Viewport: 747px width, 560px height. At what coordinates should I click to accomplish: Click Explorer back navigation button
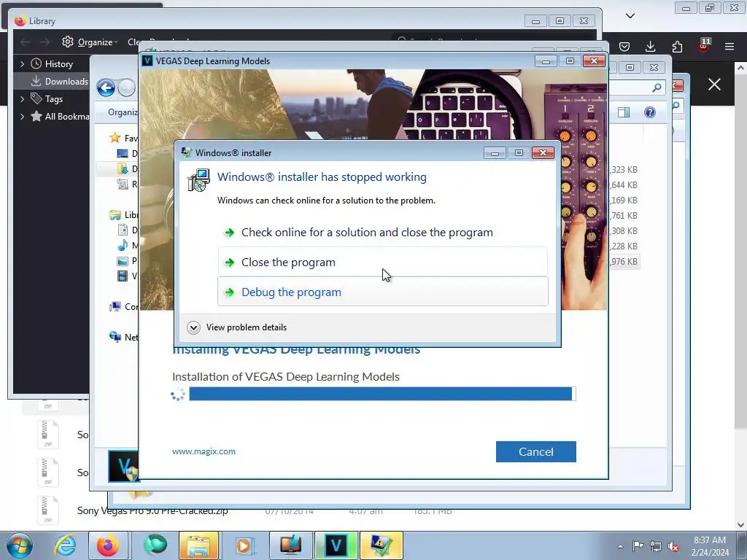pyautogui.click(x=106, y=87)
